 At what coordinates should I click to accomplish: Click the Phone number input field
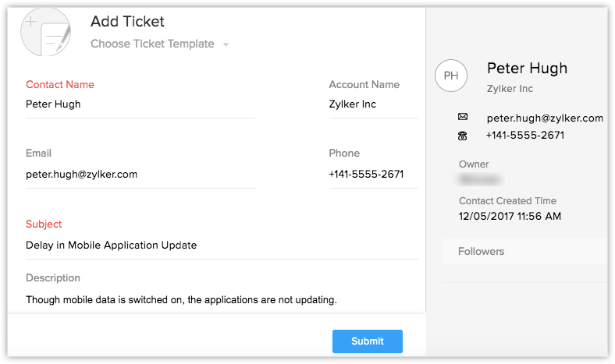point(372,175)
